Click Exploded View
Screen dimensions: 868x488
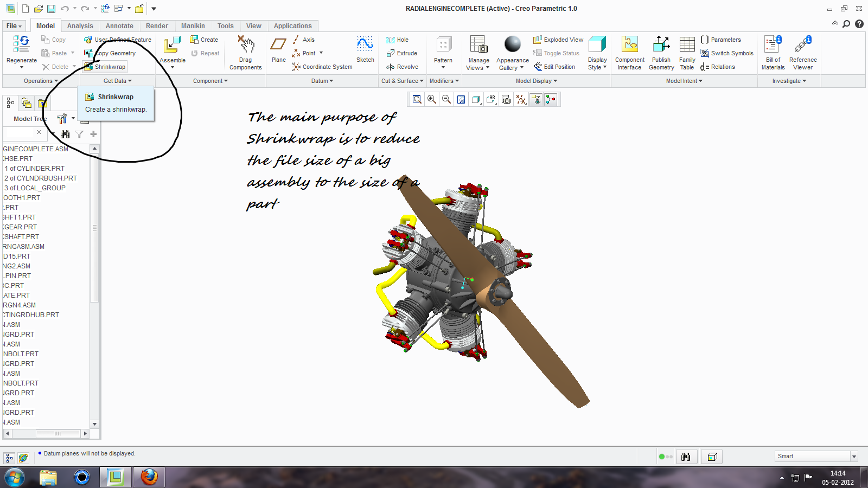[558, 40]
